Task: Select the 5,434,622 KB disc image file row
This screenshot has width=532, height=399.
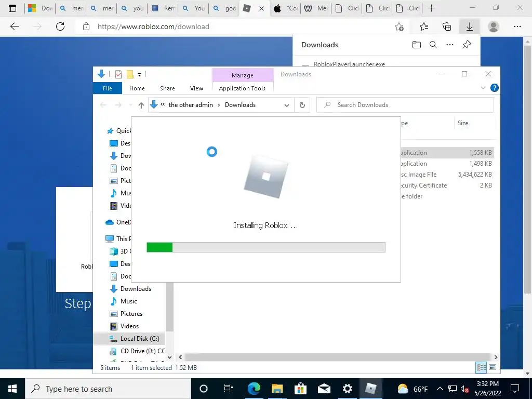Action: 447,175
